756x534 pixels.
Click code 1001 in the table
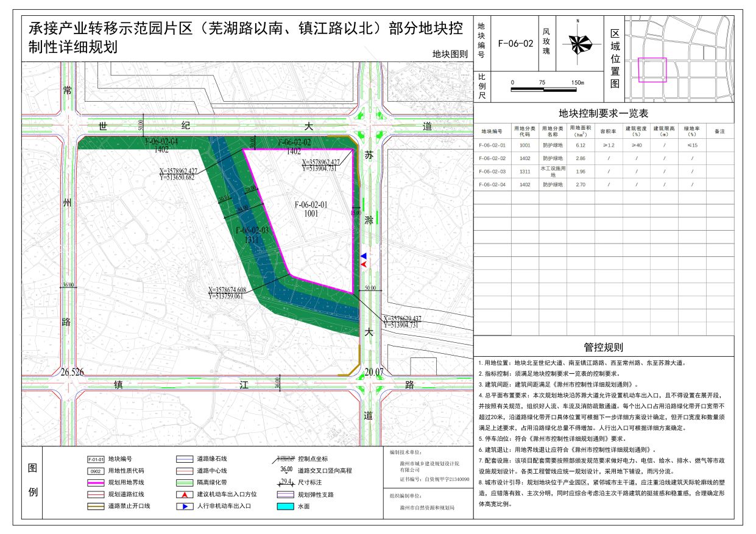coord(525,145)
